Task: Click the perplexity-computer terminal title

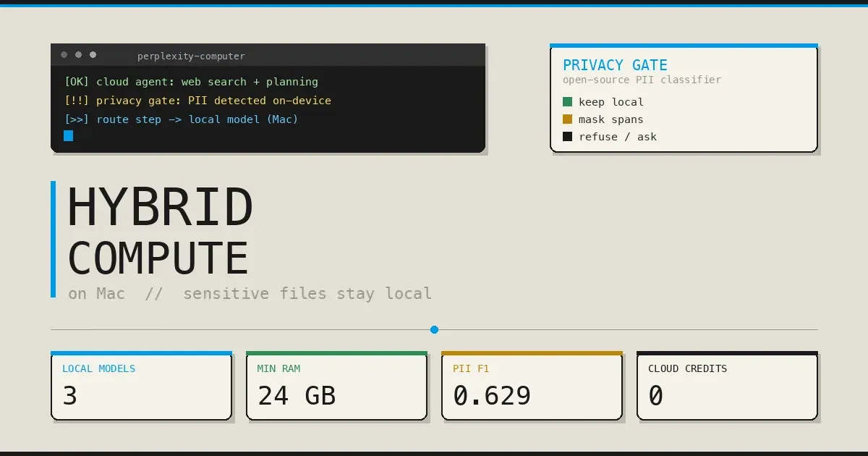Action: pos(191,56)
